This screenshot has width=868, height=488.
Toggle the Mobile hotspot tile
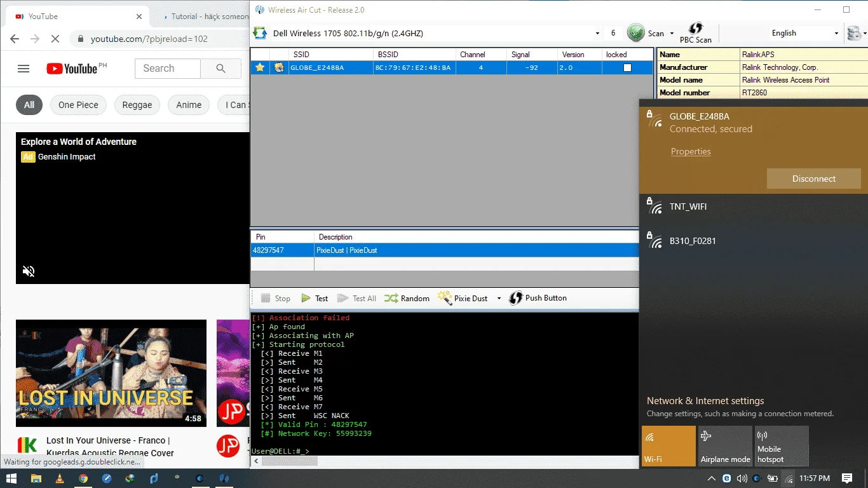(x=782, y=446)
